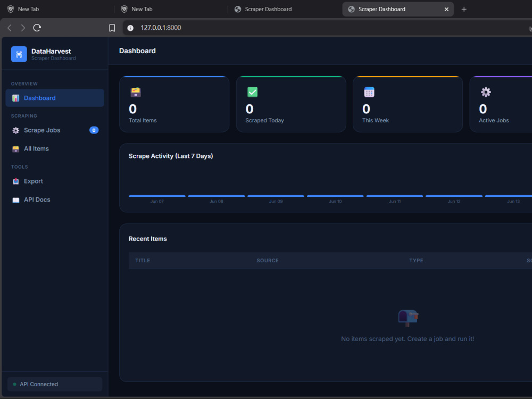Screen dimensions: 532x399
Task: Click the inactive Scraper Dashboard globe favicon
Action: pos(238,9)
